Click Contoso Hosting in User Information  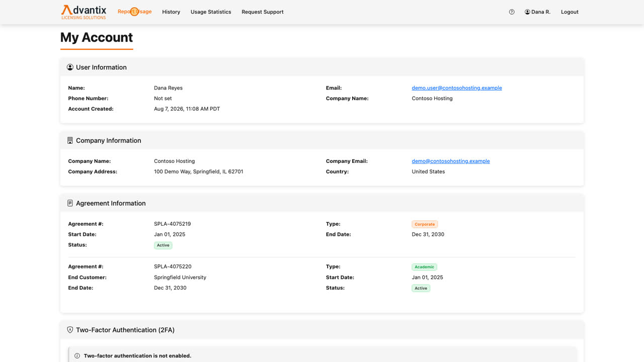(432, 99)
